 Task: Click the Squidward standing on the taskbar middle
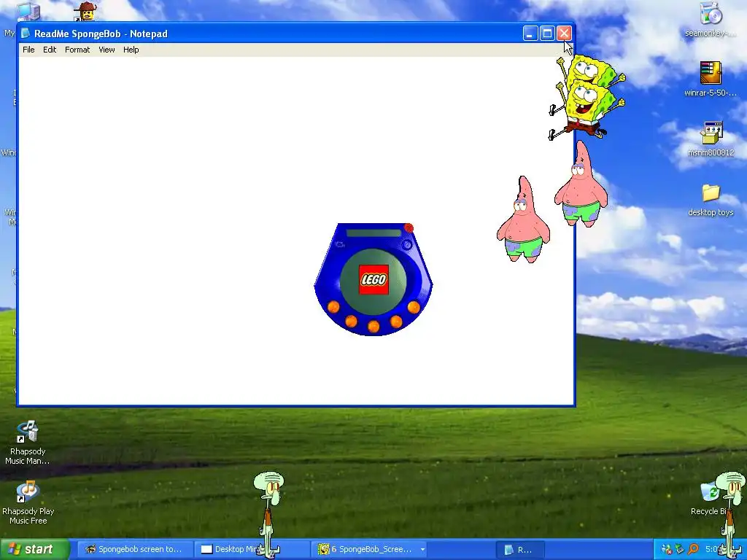[x=268, y=514]
